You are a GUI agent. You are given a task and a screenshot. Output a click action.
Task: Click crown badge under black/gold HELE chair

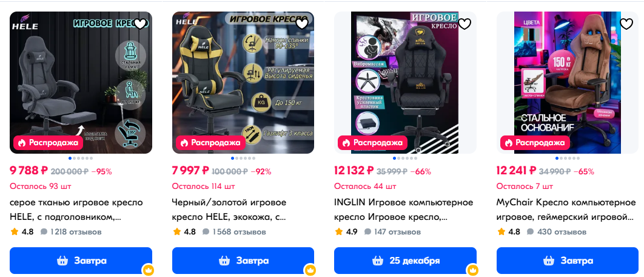coord(310,270)
